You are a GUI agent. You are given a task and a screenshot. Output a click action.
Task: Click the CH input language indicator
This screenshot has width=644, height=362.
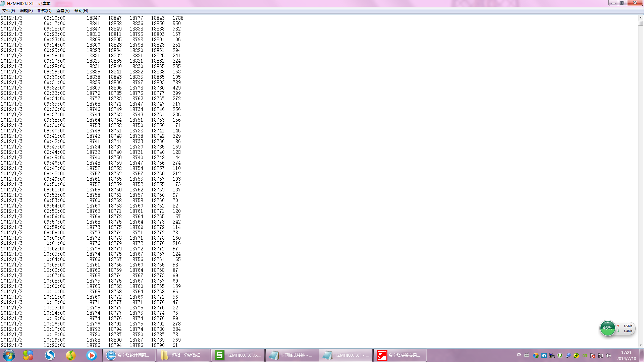pos(519,355)
